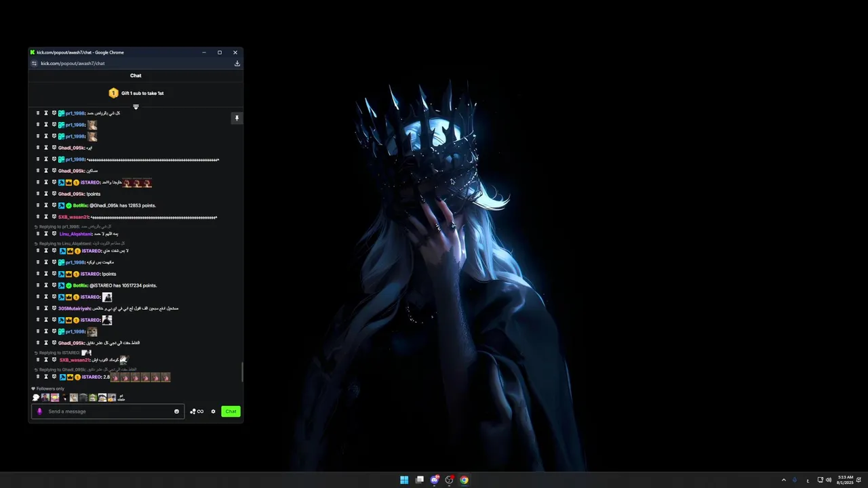Open the volume control in system tray
Screen dimensions: 868x488
point(829,480)
